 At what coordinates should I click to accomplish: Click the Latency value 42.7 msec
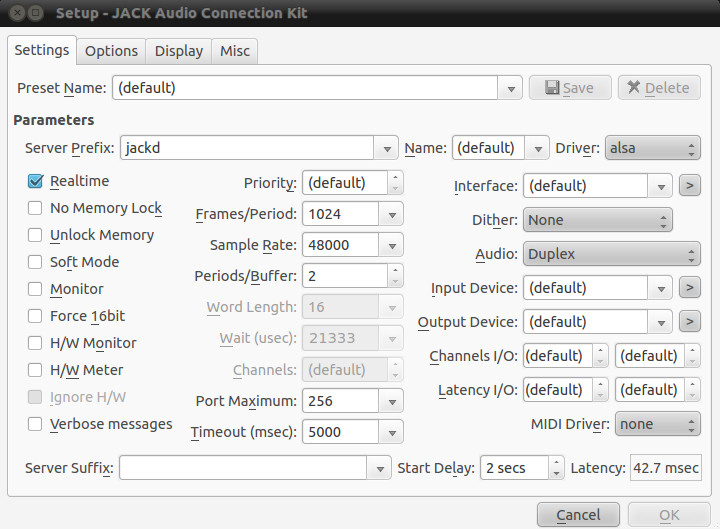point(666,468)
